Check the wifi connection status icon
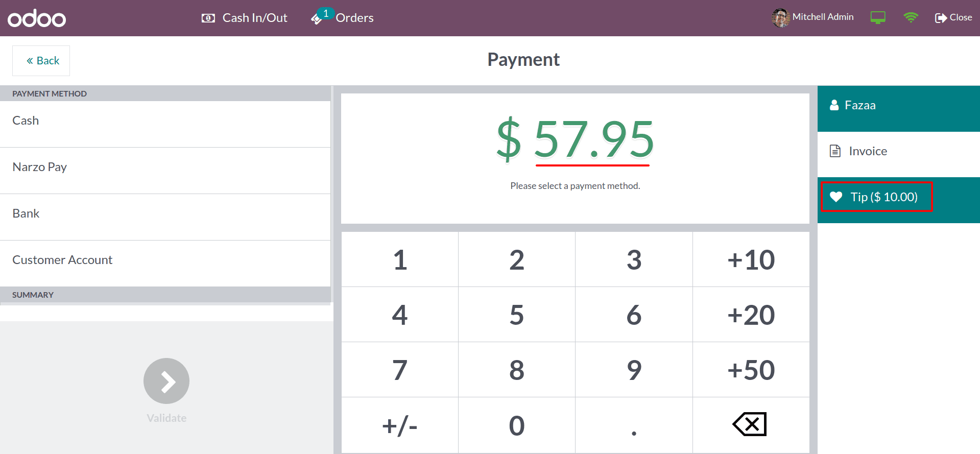Viewport: 980px width, 454px height. click(911, 17)
